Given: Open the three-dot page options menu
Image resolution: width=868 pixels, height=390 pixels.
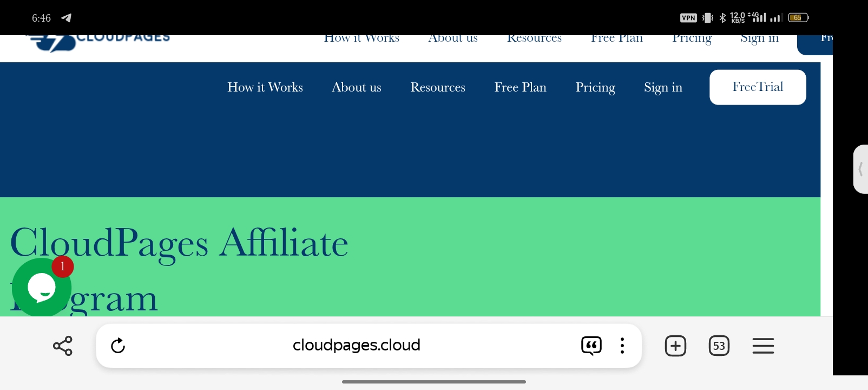Looking at the screenshot, I should (622, 346).
